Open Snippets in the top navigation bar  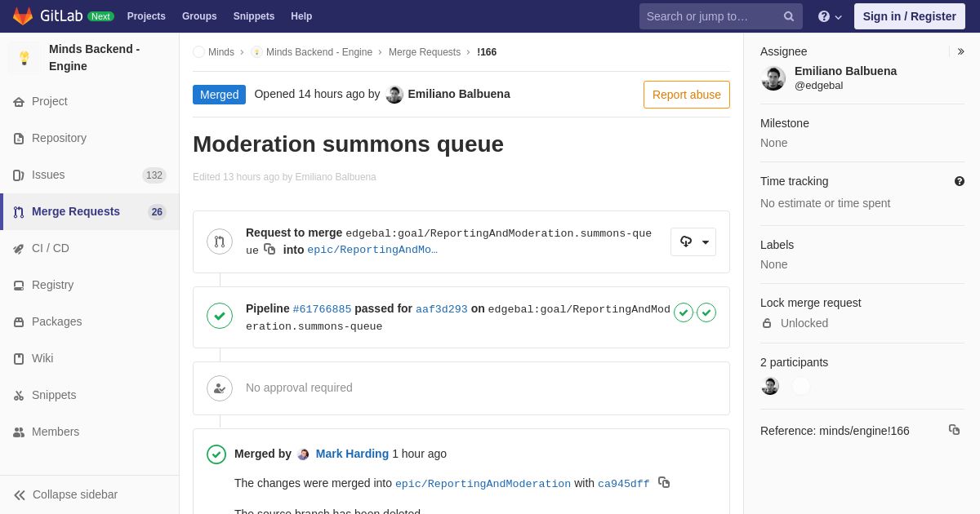tap(254, 16)
